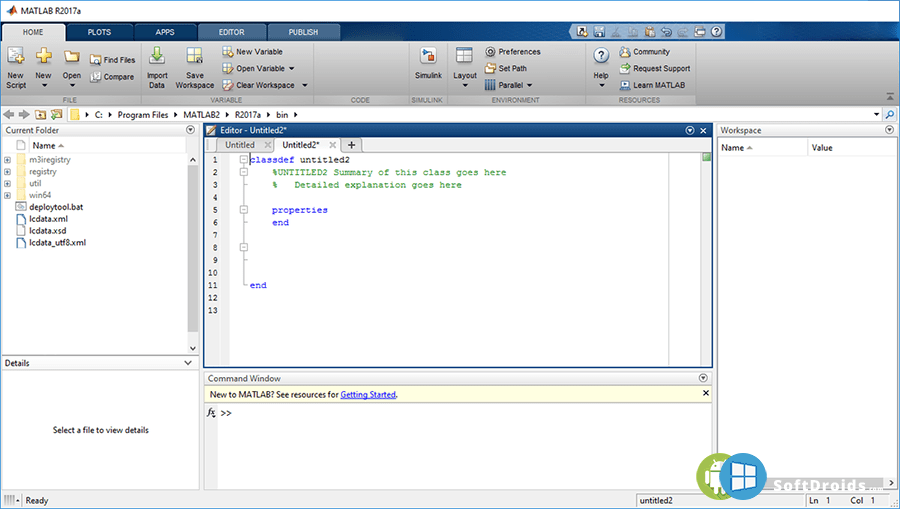Expand the m3iregistry folder tree node
Image resolution: width=900 pixels, height=509 pixels.
(8, 160)
